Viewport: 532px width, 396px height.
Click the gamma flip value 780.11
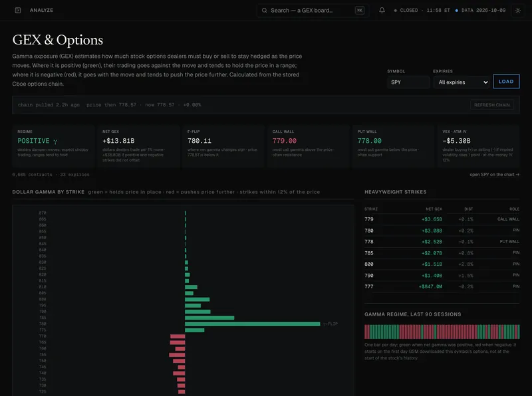pyautogui.click(x=199, y=141)
